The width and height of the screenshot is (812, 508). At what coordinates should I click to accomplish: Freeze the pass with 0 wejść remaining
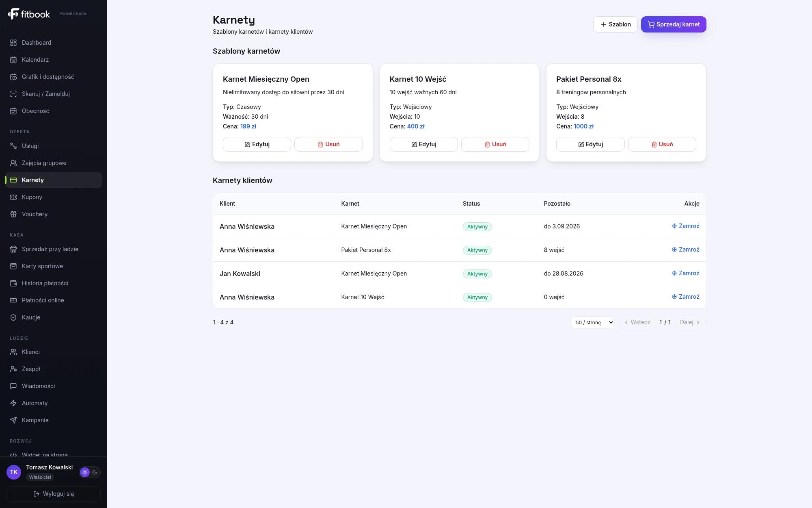click(685, 297)
